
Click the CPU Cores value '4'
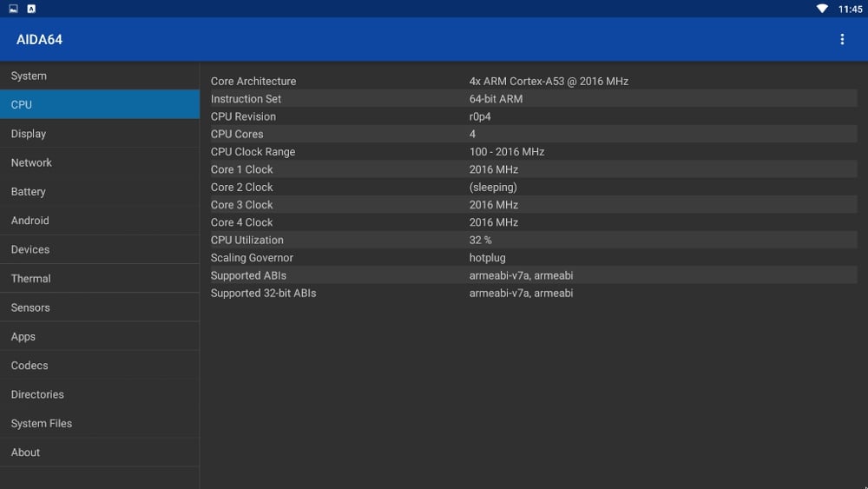coord(472,134)
